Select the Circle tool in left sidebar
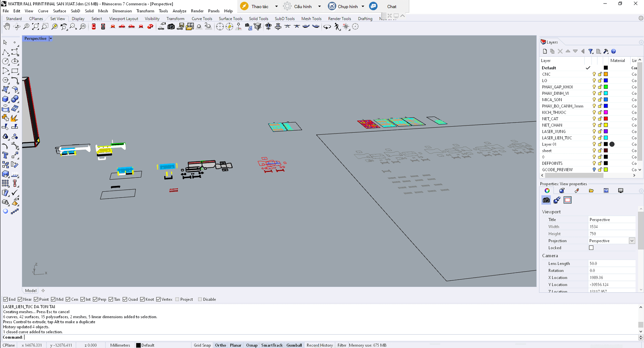The image size is (644, 348). pyautogui.click(x=5, y=61)
